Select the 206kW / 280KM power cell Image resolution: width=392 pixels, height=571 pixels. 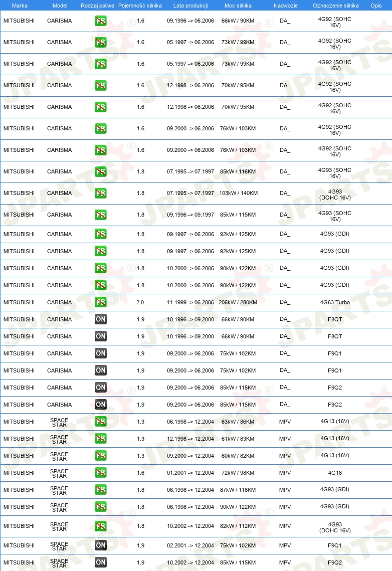coord(238,302)
